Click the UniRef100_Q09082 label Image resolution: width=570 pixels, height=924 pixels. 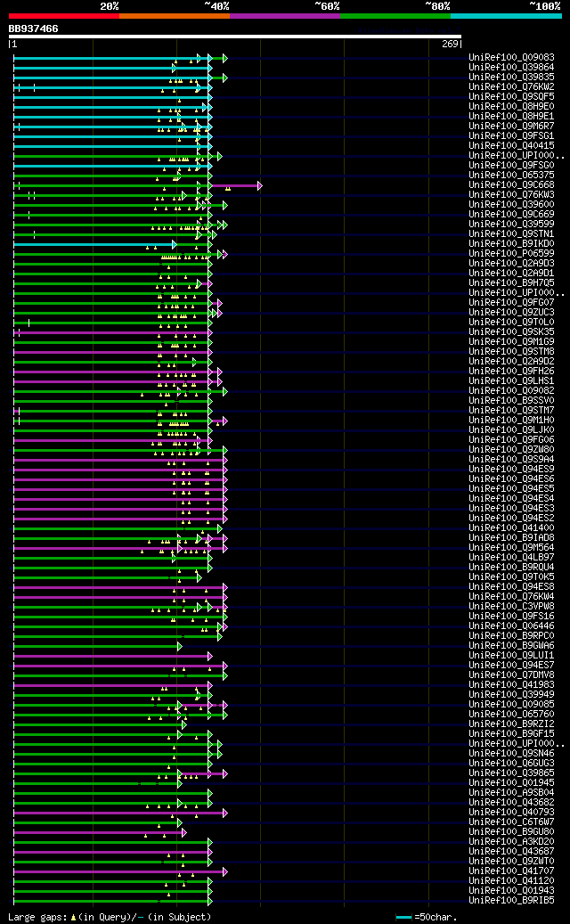pyautogui.click(x=511, y=391)
